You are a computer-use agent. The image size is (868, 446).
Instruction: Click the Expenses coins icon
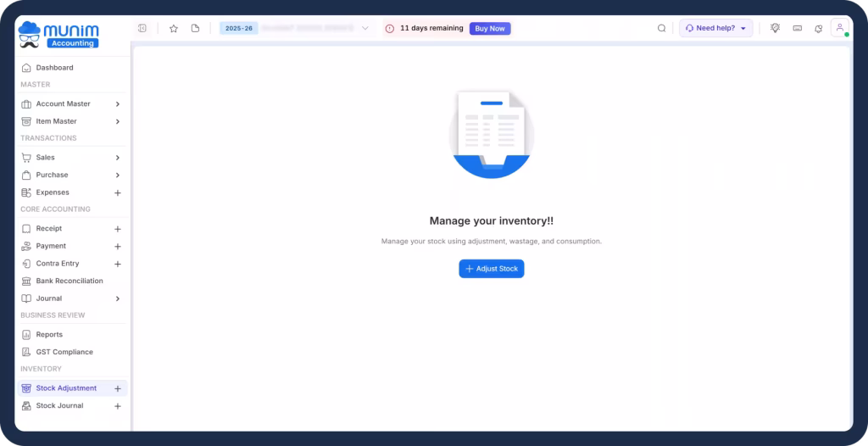(x=26, y=192)
